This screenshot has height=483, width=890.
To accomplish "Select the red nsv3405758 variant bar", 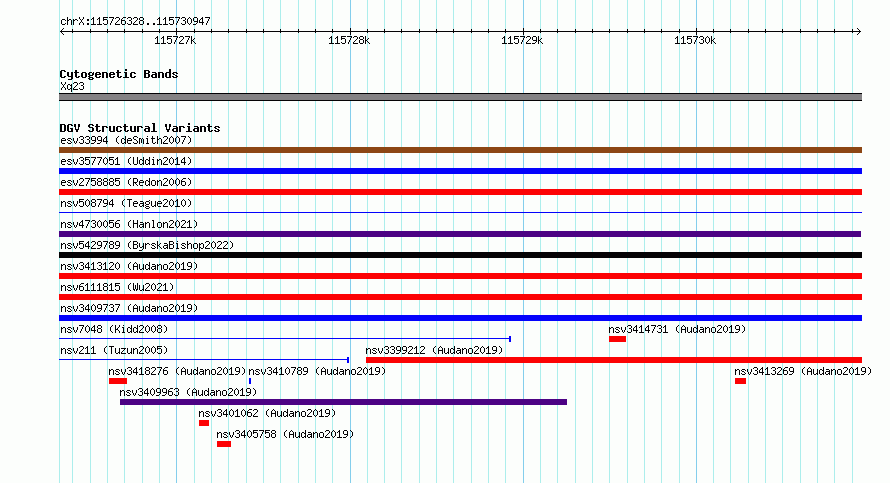I will coord(224,444).
